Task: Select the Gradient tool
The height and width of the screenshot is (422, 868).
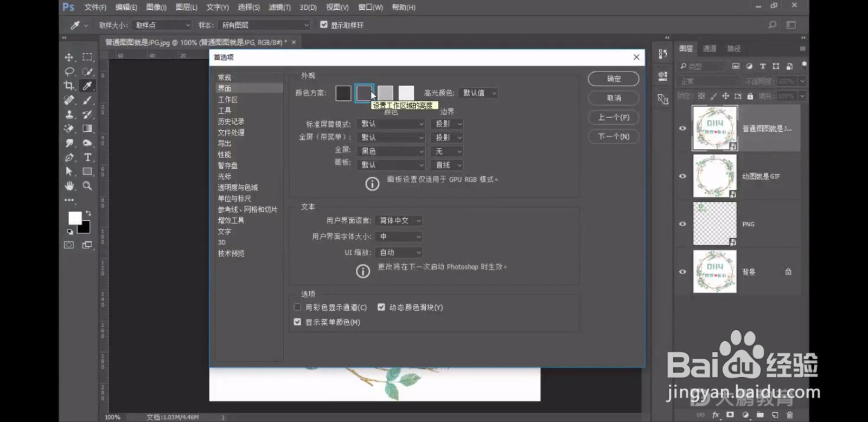Action: tap(87, 129)
